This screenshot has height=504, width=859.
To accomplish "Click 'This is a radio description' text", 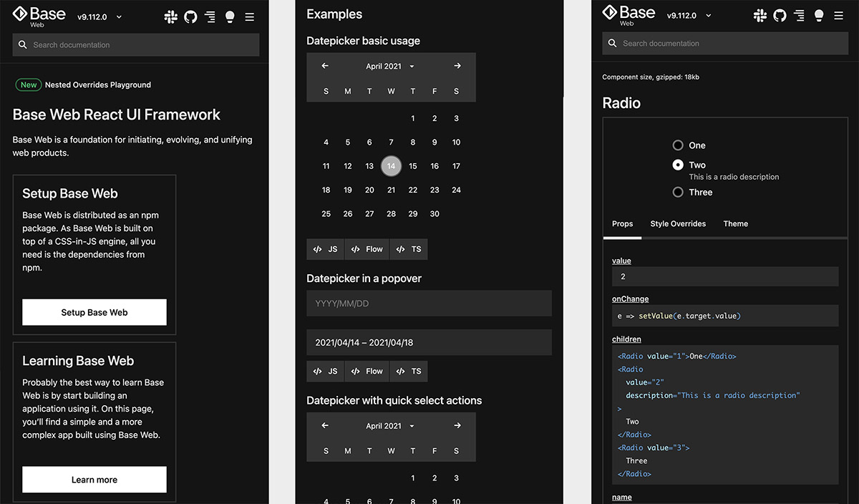I will click(734, 176).
